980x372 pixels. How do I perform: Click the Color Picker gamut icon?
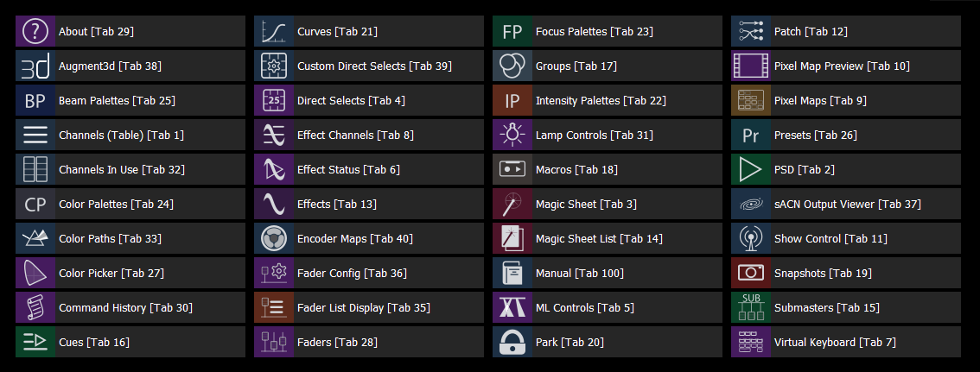35,274
